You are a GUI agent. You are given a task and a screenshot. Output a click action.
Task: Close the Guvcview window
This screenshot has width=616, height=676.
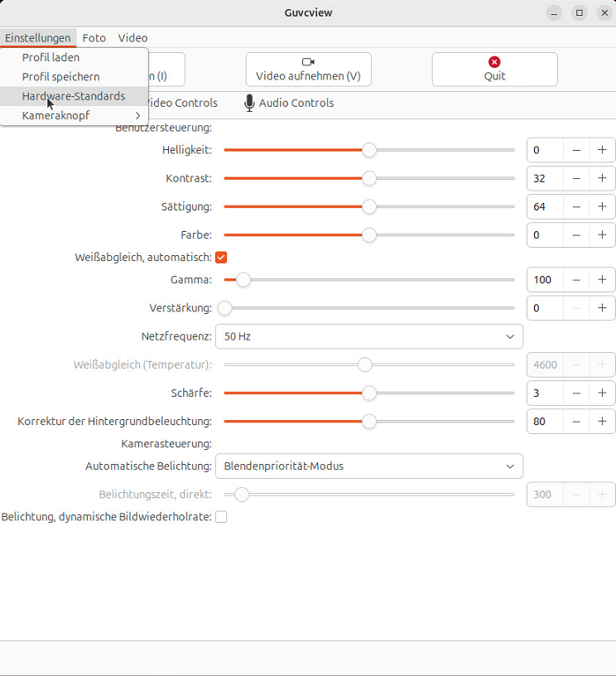tap(604, 13)
